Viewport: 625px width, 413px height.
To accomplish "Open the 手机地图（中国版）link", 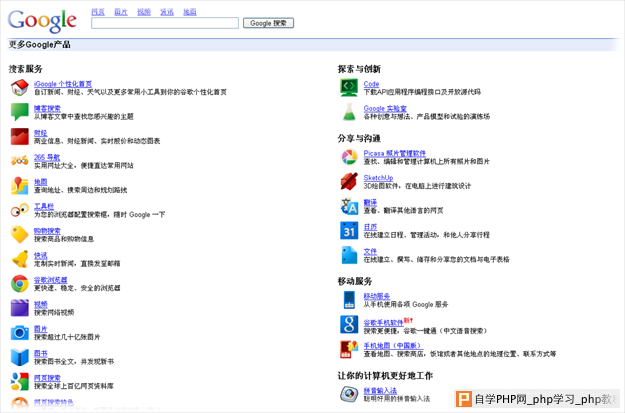I will (x=393, y=346).
